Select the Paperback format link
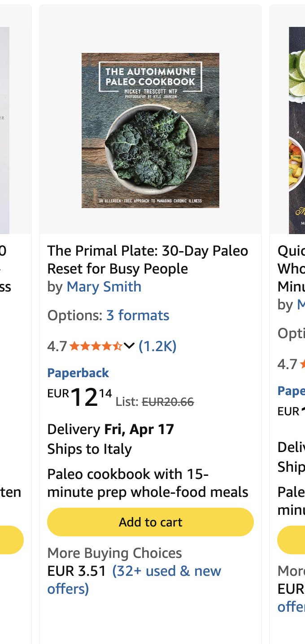 [x=78, y=373]
